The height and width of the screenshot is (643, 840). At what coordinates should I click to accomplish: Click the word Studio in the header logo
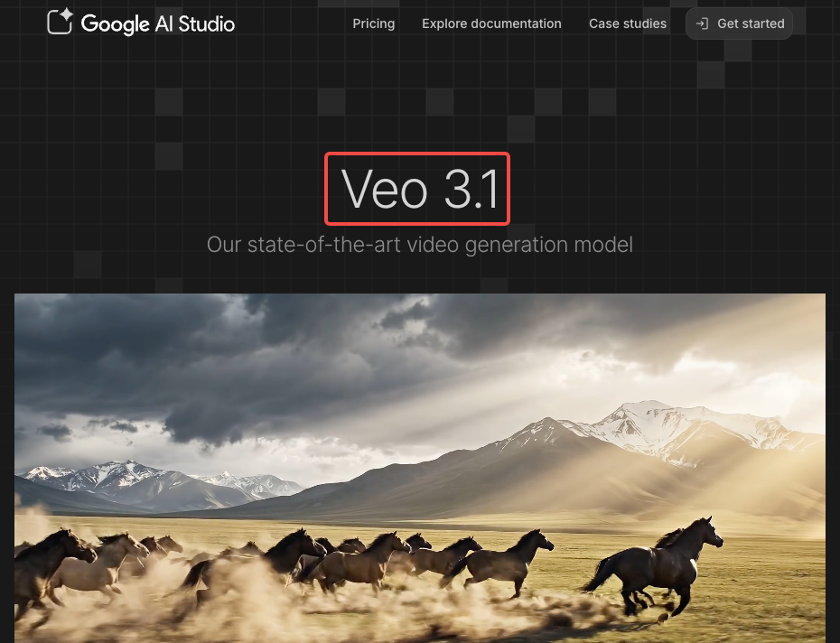click(206, 23)
